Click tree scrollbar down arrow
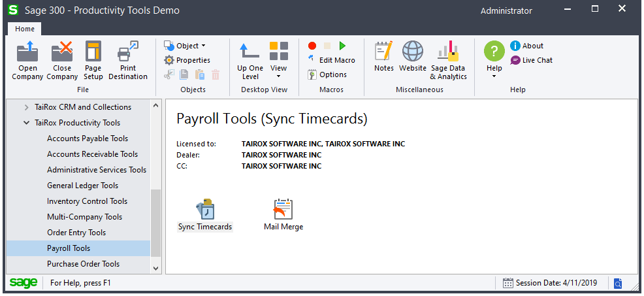This screenshot has height=296, width=644. pos(155,268)
